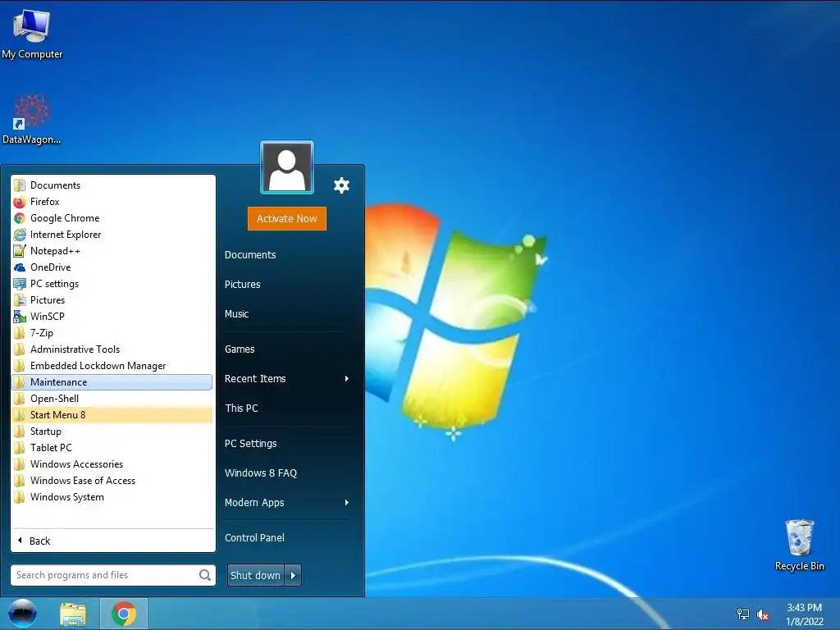This screenshot has height=630, width=840.
Task: Open the Modern Apps submenu
Action: 287,503
